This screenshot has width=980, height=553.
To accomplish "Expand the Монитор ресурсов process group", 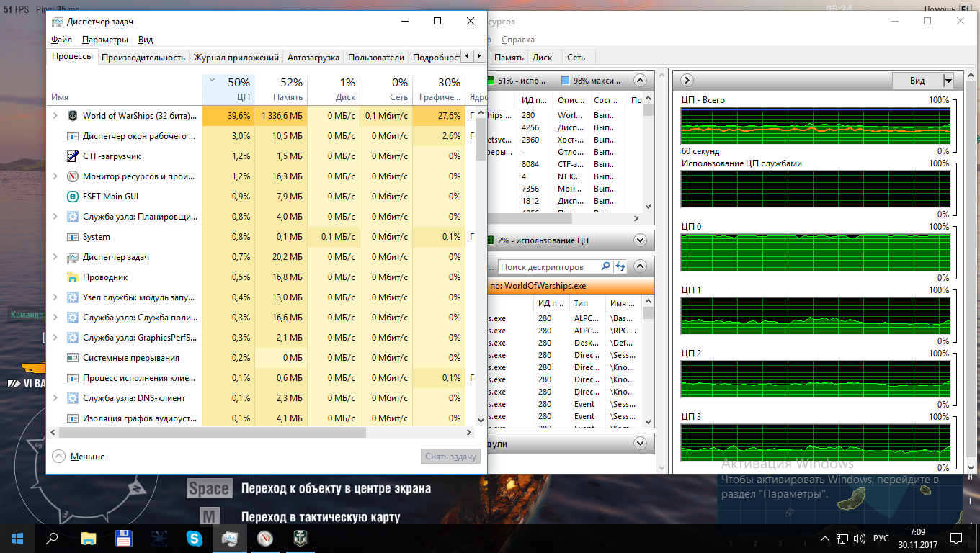I will point(55,176).
